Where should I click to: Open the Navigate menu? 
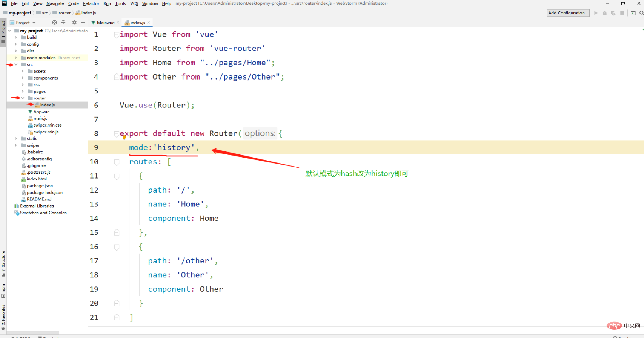(x=55, y=3)
